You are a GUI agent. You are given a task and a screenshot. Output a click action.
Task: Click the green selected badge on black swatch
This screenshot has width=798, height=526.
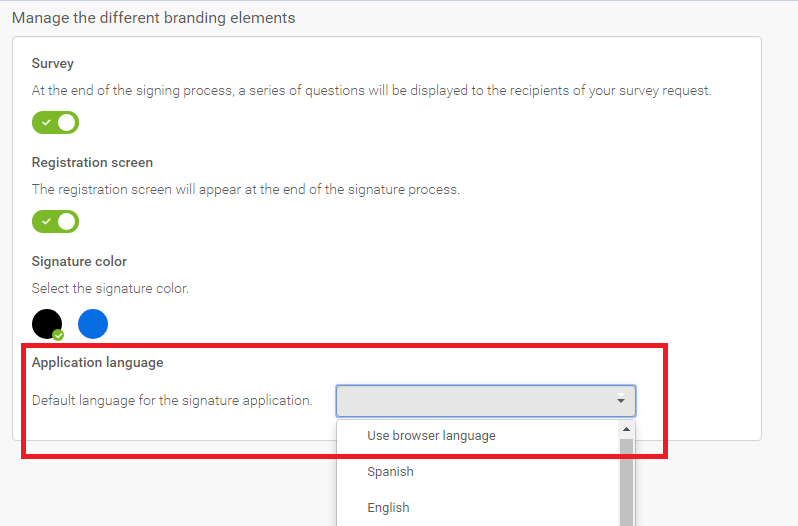59,335
